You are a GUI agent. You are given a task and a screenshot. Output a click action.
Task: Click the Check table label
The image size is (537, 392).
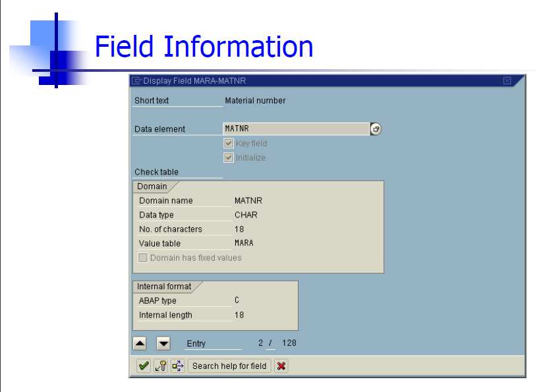[157, 172]
